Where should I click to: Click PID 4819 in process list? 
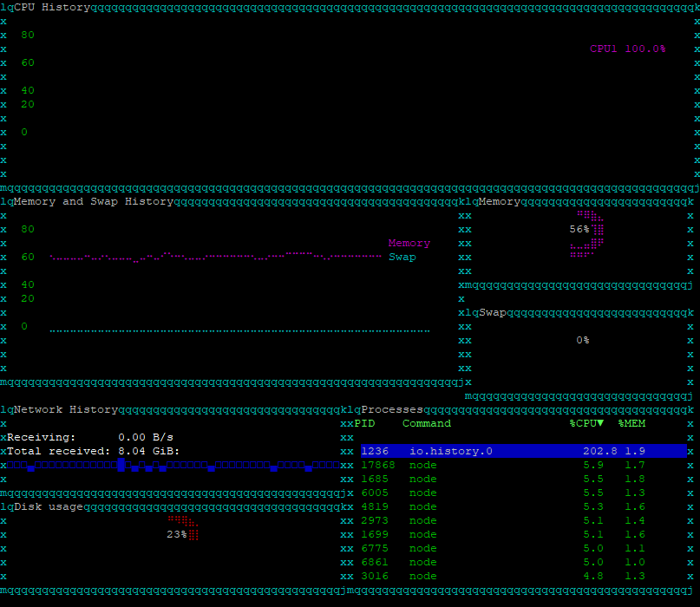(x=375, y=506)
